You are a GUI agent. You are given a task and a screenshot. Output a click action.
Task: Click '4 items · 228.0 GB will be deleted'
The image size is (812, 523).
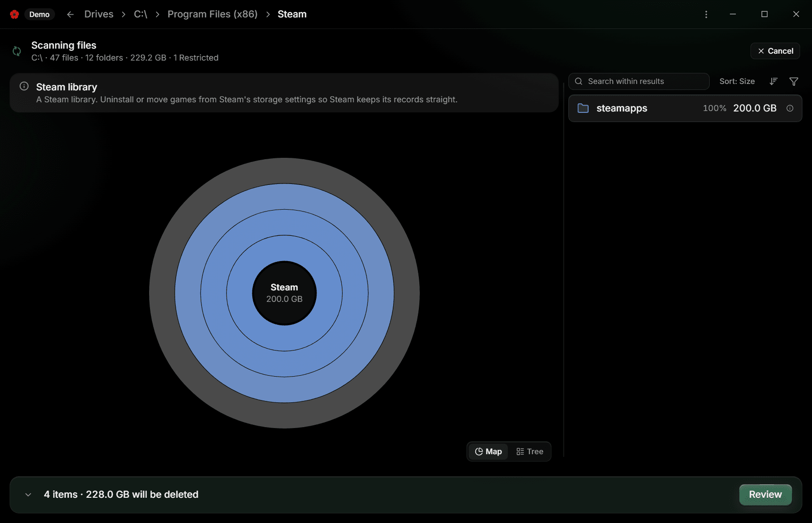(x=121, y=495)
